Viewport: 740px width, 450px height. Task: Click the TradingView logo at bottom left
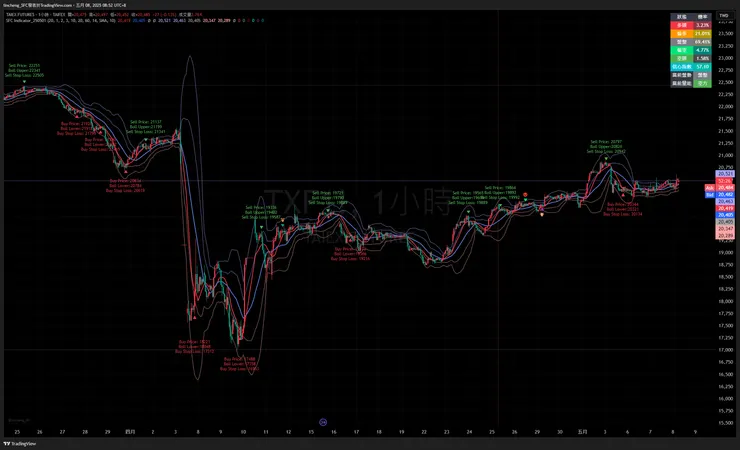(20, 443)
